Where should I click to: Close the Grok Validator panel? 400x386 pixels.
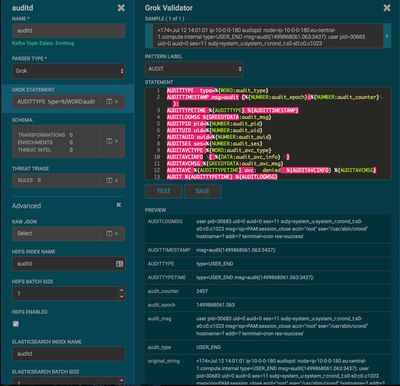coord(387,8)
